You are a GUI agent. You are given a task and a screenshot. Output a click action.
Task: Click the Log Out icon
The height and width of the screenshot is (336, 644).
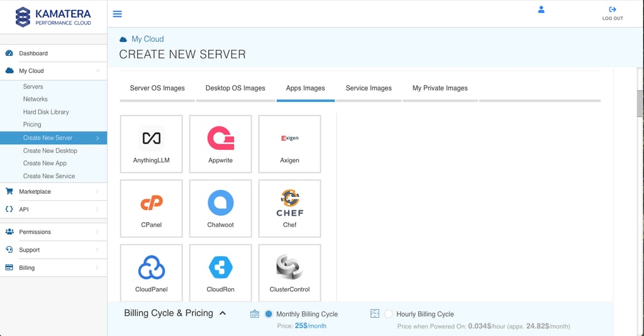(613, 9)
